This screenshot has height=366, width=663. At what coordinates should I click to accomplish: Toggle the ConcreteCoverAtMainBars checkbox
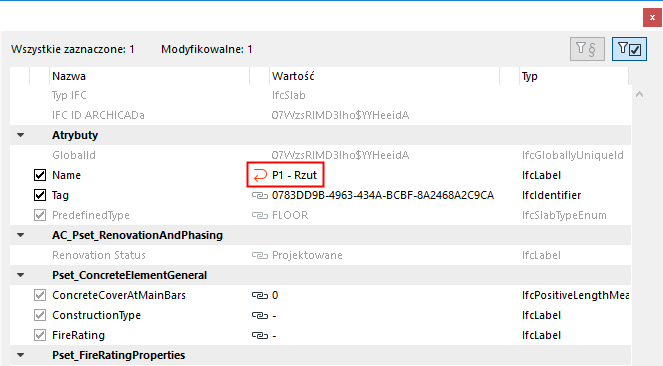pyautogui.click(x=40, y=295)
